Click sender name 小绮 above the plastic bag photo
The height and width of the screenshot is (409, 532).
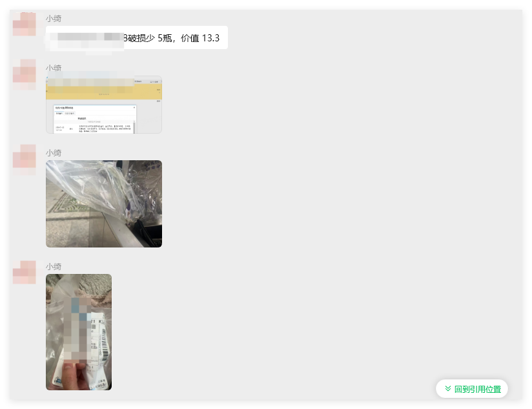pos(54,153)
